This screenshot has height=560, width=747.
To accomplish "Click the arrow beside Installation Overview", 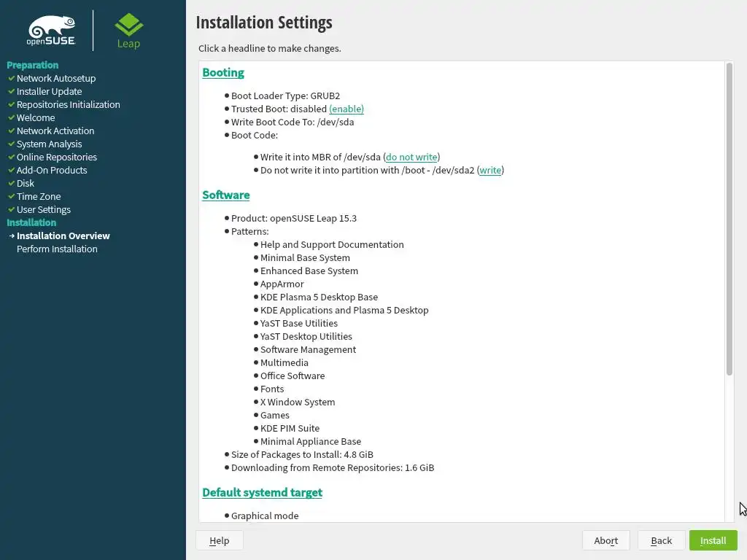I will coord(12,236).
